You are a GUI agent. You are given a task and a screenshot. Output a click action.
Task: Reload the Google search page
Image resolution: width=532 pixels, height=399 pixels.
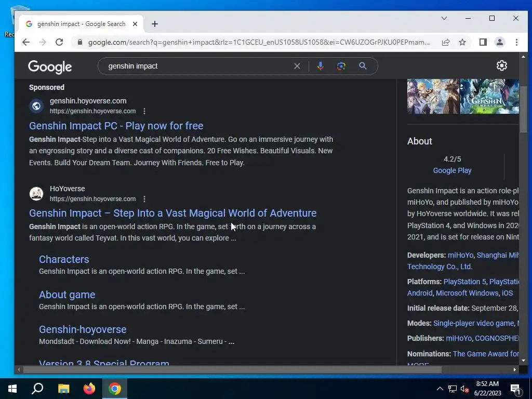59,42
